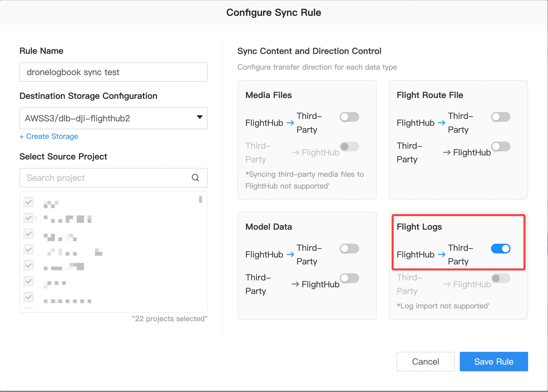The image size is (548, 392).
Task: Uncheck the first project checkbox in the list
Action: point(29,202)
